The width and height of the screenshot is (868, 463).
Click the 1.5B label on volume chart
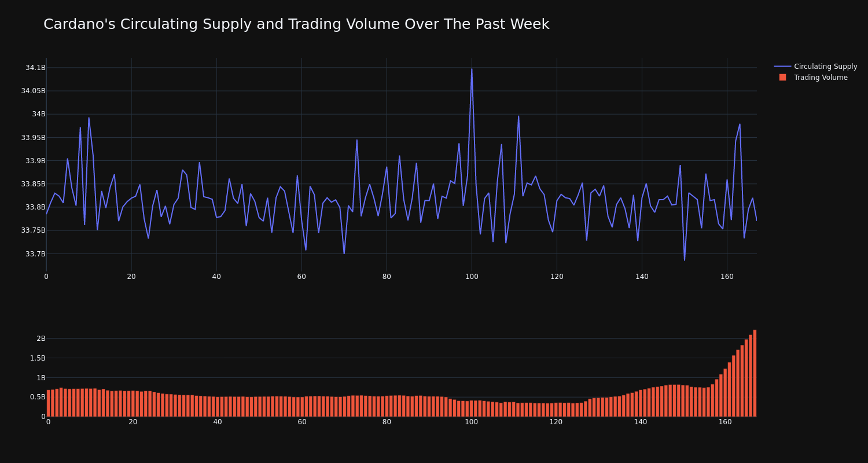click(x=38, y=358)
